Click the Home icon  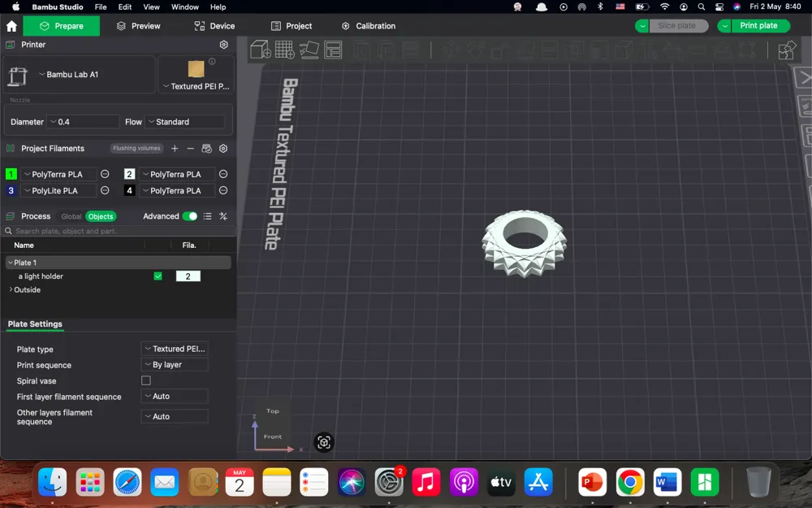(x=11, y=26)
